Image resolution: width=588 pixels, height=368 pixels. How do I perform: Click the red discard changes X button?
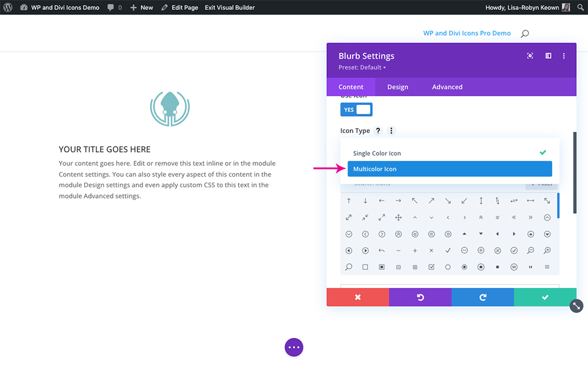tap(358, 297)
